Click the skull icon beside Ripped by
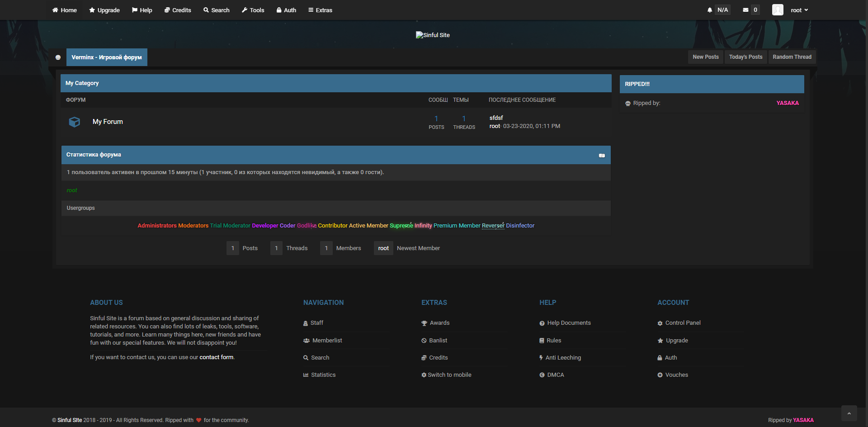868x427 pixels. coord(628,104)
